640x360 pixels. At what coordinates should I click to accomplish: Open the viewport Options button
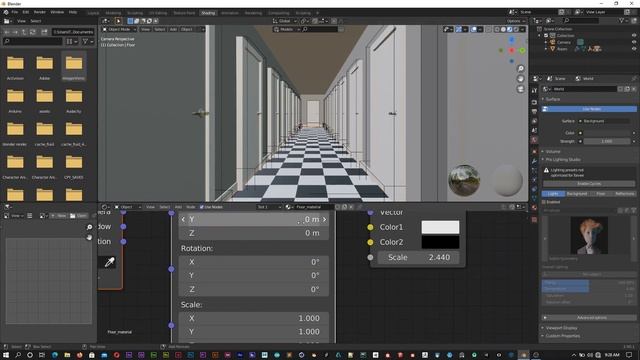click(516, 21)
